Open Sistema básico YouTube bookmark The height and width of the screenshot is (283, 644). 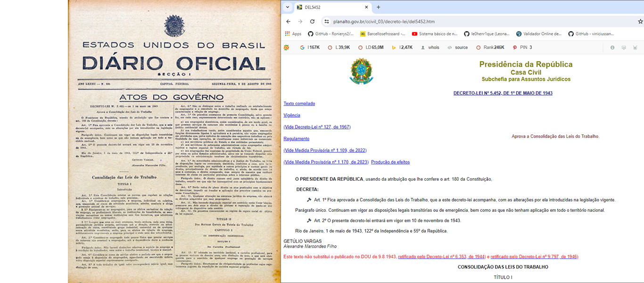point(434,34)
